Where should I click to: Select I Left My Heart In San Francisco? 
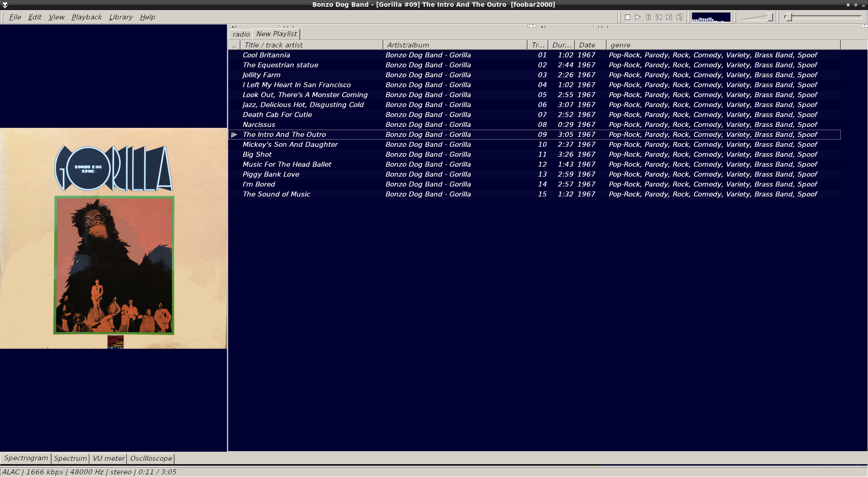coord(534,85)
